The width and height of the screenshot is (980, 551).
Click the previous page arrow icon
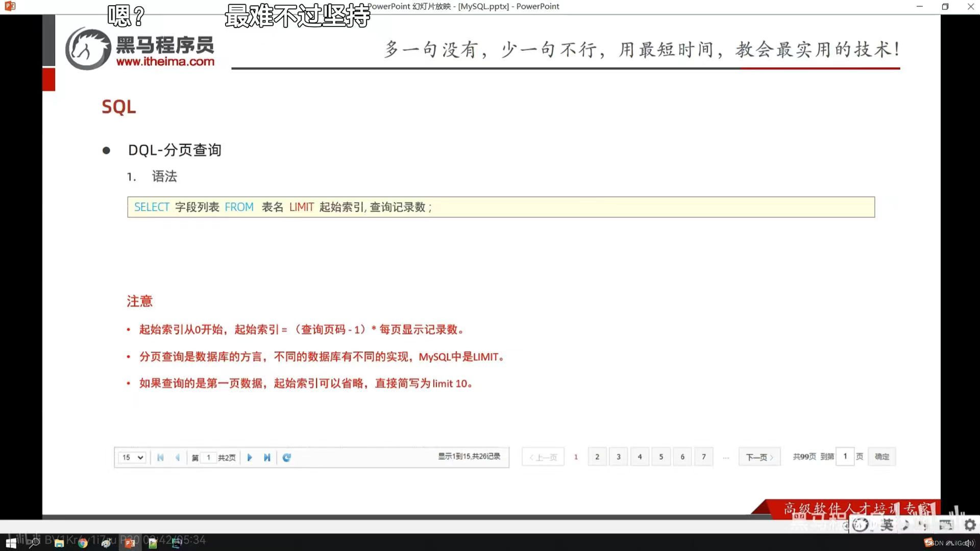pyautogui.click(x=178, y=458)
